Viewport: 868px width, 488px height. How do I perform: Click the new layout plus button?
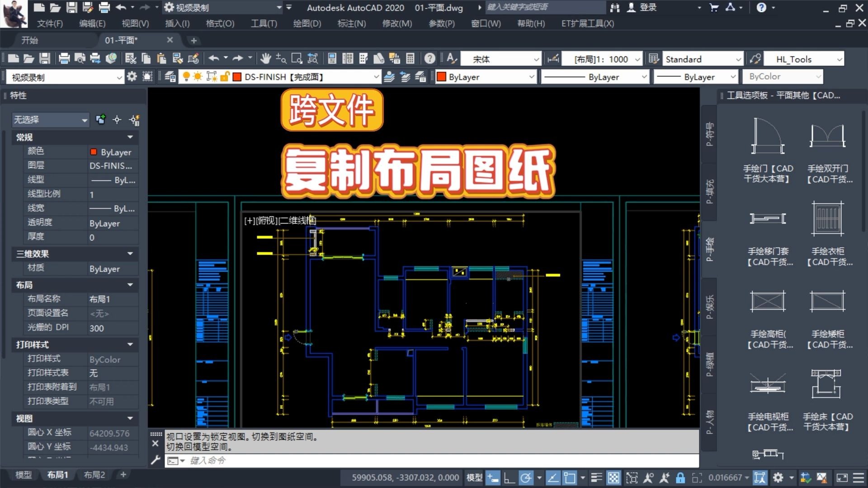pyautogui.click(x=123, y=475)
